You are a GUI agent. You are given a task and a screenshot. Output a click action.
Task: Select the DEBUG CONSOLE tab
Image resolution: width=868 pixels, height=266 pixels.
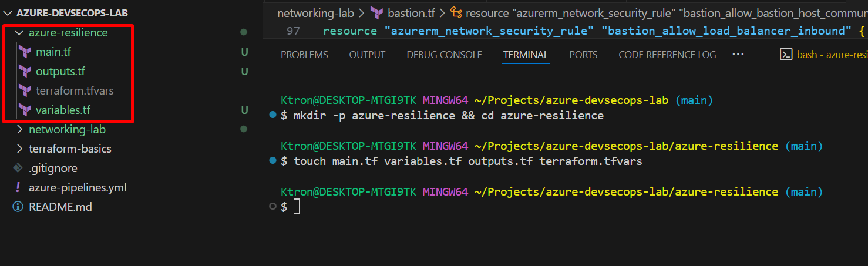(444, 55)
